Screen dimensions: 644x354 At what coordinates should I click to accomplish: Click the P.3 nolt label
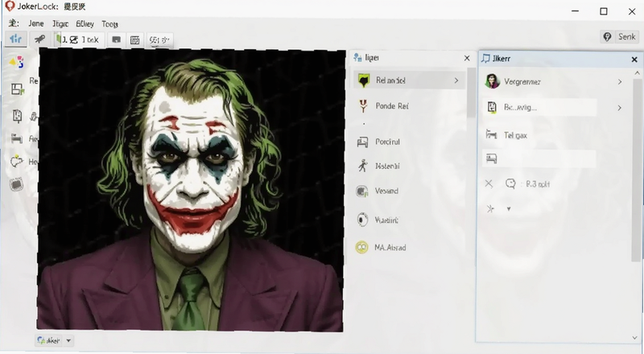538,184
